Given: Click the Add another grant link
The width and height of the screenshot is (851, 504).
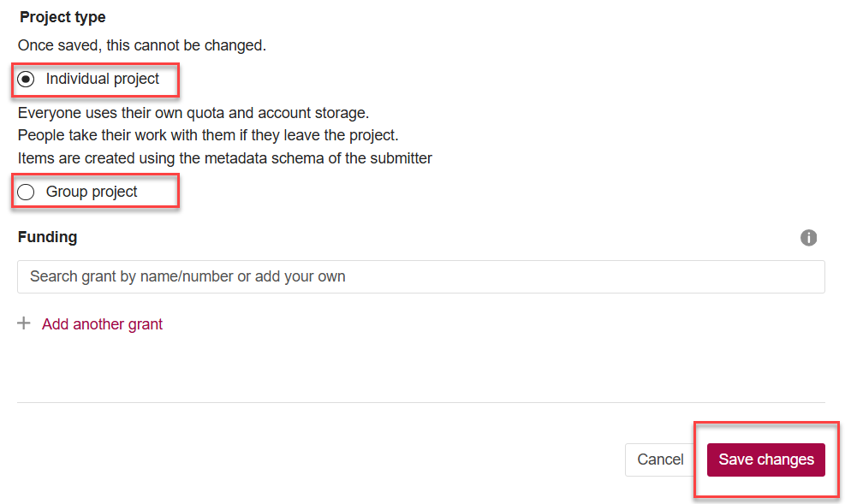Looking at the screenshot, I should (102, 324).
